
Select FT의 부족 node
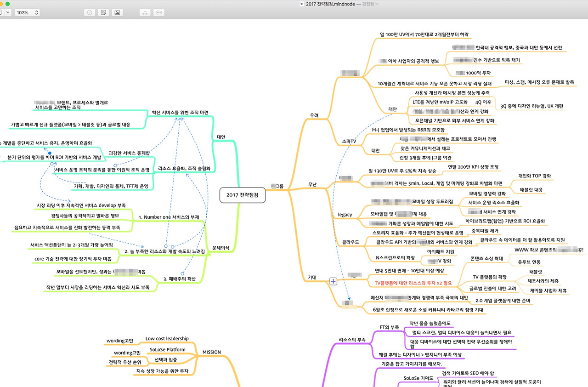coord(390,327)
